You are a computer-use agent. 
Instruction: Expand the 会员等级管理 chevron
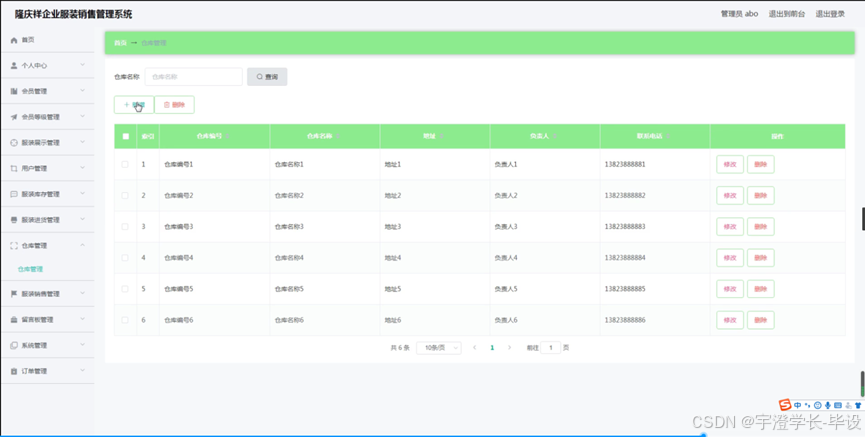click(83, 117)
